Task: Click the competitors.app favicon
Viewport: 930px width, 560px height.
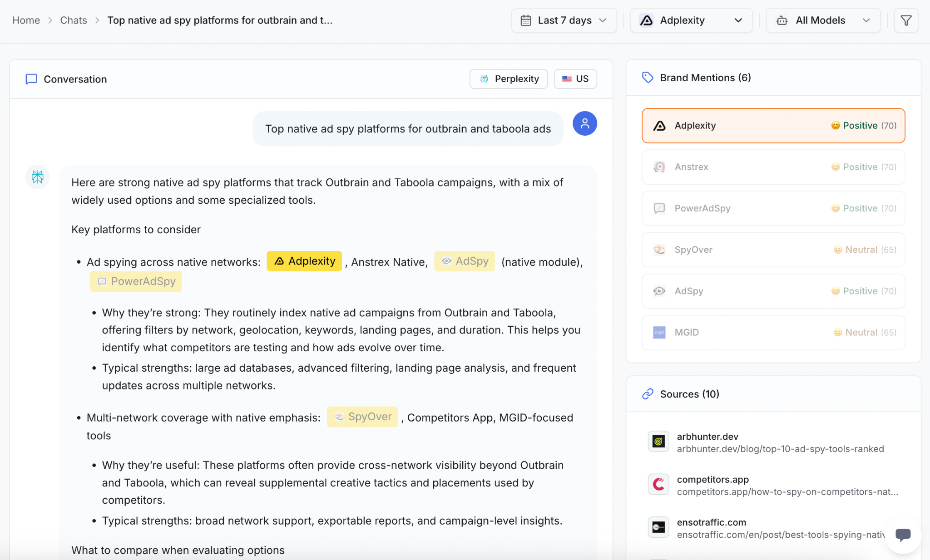Action: 658,485
